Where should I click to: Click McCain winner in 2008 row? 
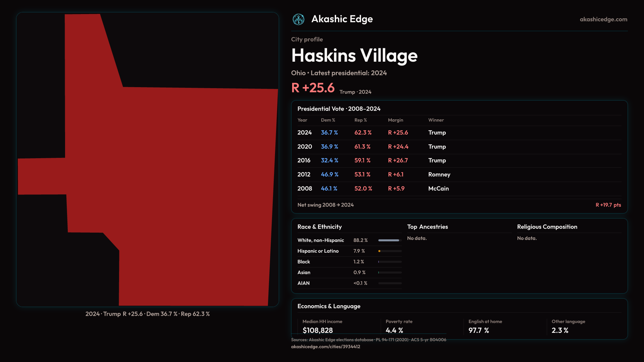(x=438, y=189)
